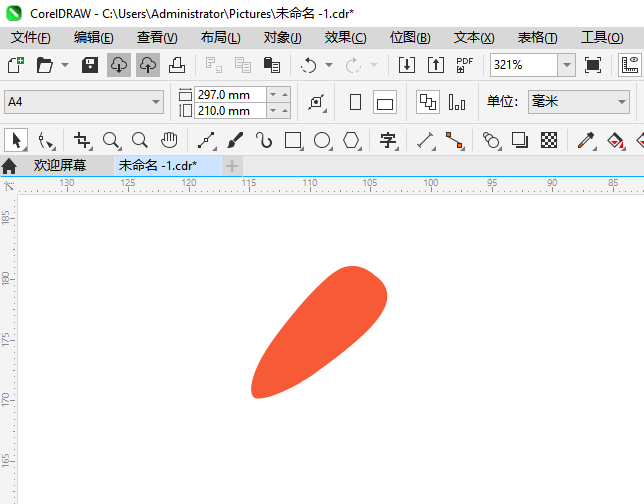Select Portrait page orientation
This screenshot has width=644, height=504.
[x=355, y=102]
